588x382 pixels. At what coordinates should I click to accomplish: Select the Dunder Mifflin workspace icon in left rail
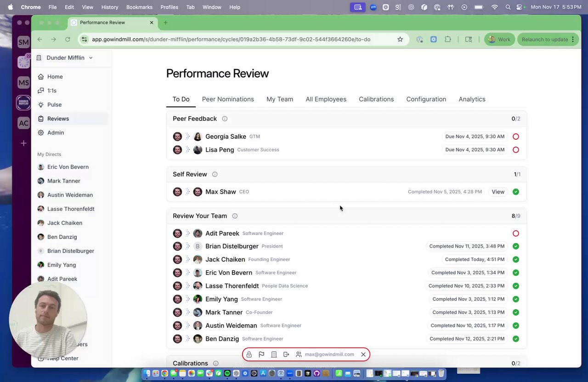point(23,103)
